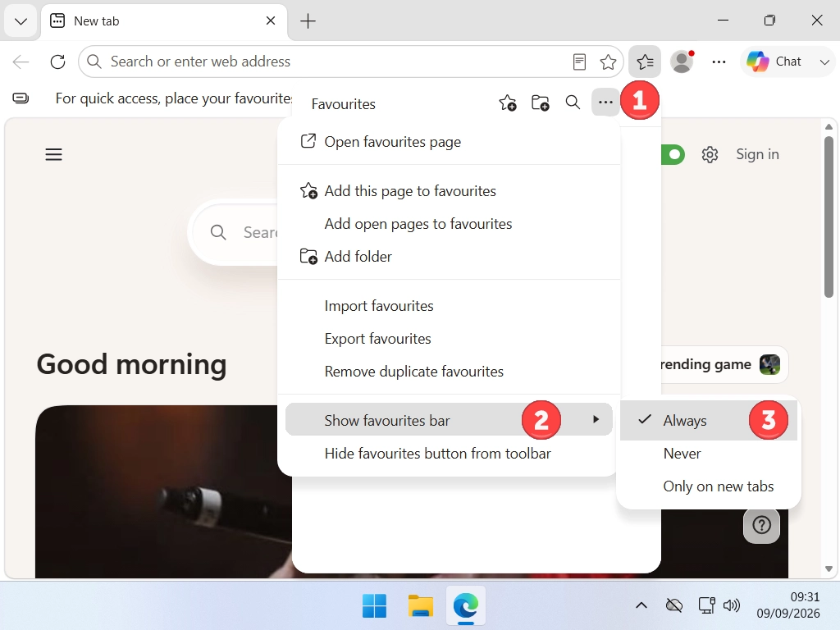
Task: Open Edge Settings and more menu
Action: pos(719,62)
